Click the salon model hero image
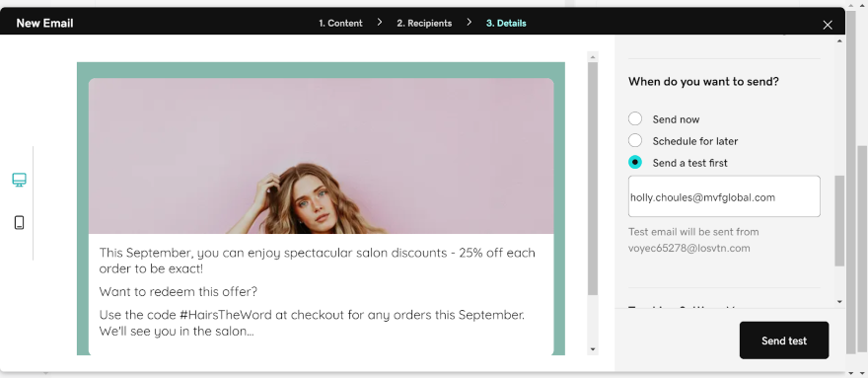Screen dimensions: 868x378 point(322,156)
